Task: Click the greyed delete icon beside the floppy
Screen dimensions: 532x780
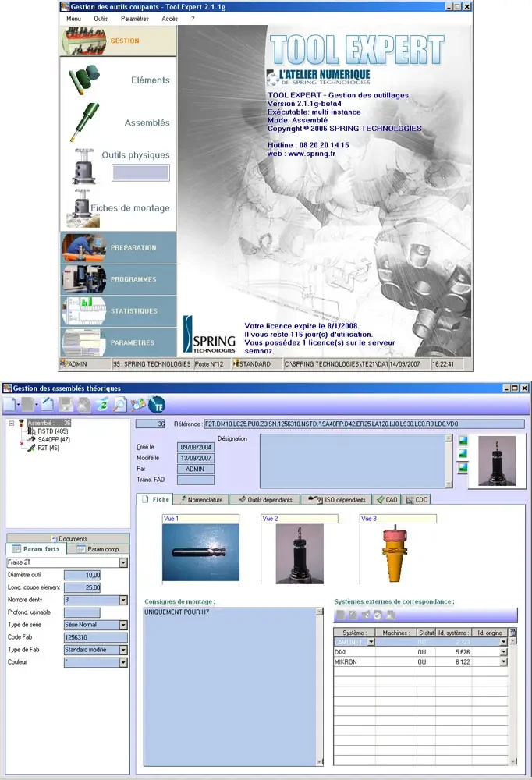Action: point(83,404)
